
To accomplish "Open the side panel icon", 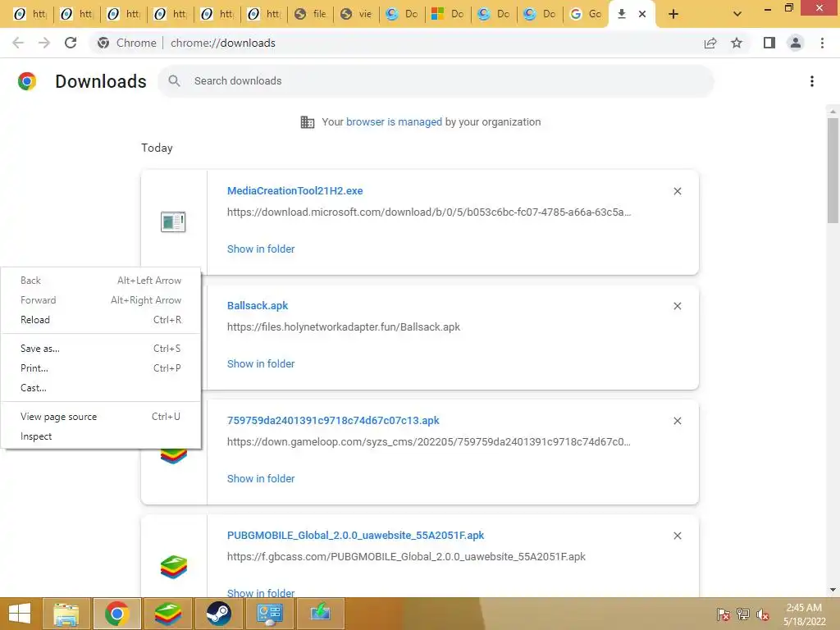I will [x=769, y=43].
